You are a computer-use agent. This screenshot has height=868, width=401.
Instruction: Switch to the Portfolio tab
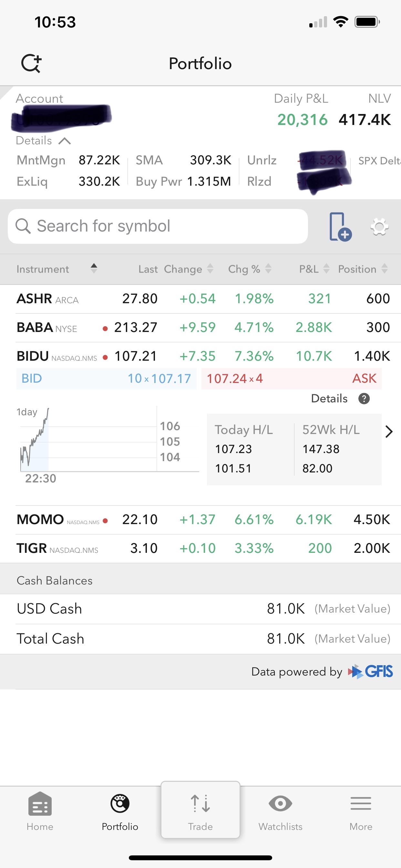pos(120,812)
